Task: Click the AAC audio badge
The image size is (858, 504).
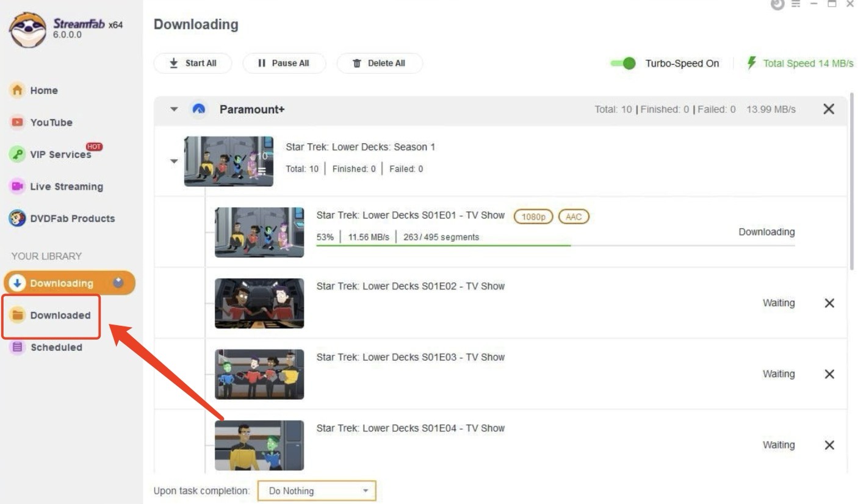Action: [x=574, y=216]
